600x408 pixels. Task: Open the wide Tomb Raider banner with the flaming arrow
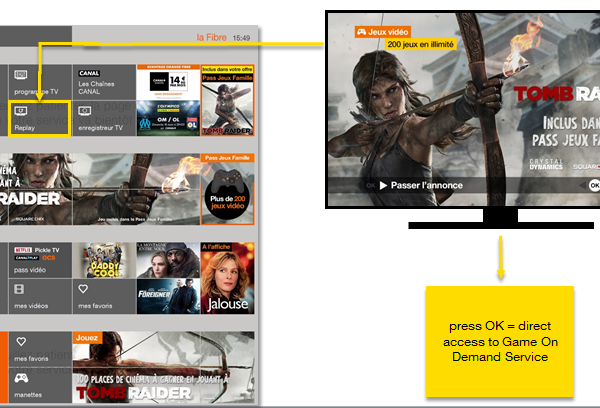coord(99,189)
